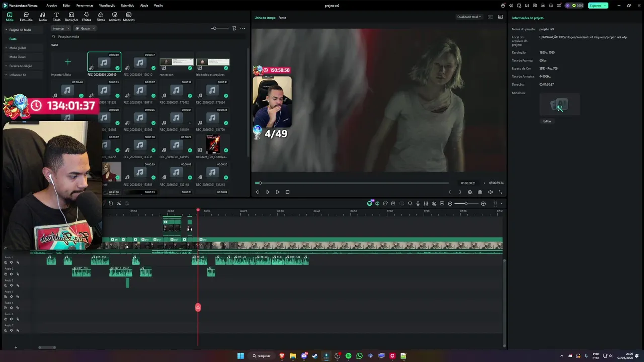Image resolution: width=644 pixels, height=362 pixels.
Task: Open the timeline audio mixer icon
Action: 426,203
